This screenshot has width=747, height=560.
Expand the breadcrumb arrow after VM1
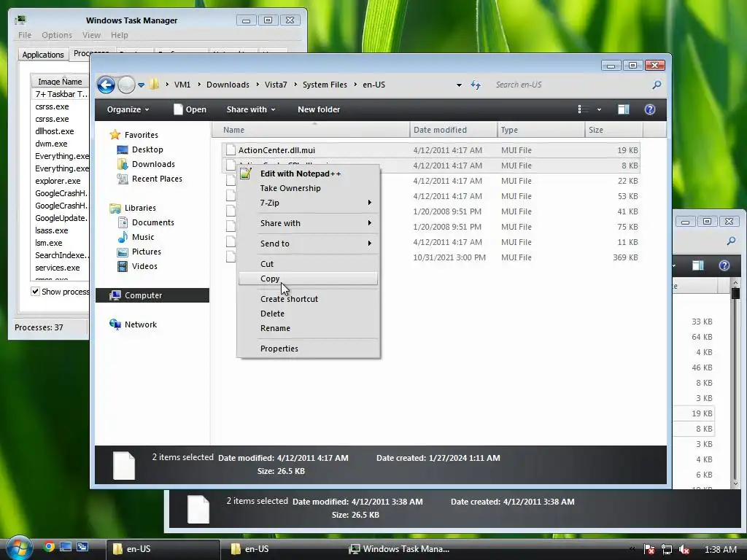[198, 85]
